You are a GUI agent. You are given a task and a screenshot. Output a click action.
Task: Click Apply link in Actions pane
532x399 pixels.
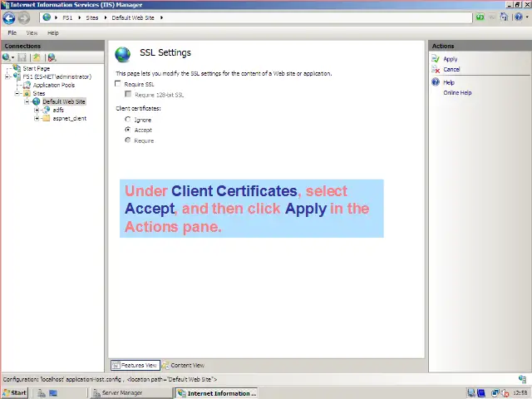click(x=451, y=59)
